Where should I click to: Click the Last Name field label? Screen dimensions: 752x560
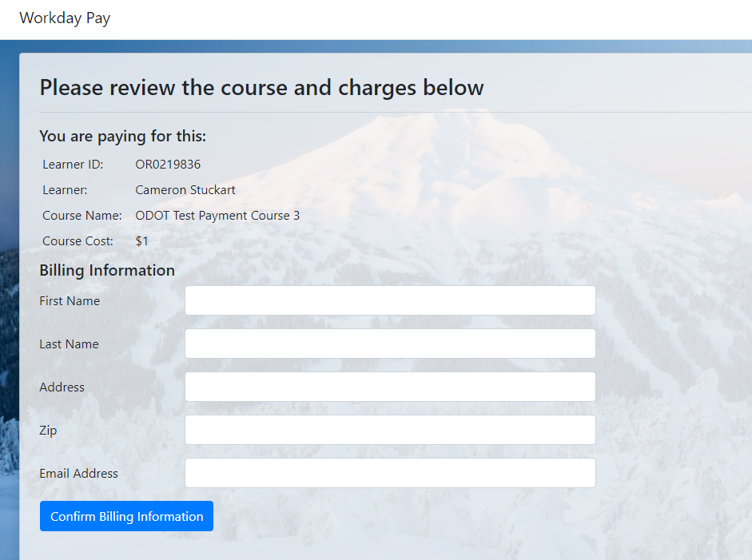coord(69,344)
